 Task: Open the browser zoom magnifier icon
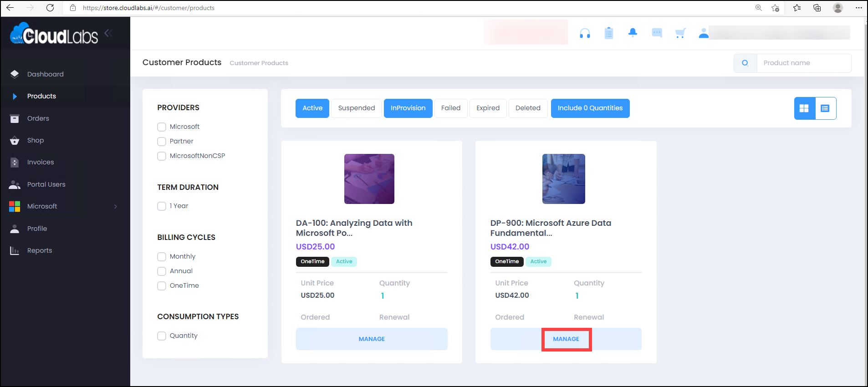759,8
